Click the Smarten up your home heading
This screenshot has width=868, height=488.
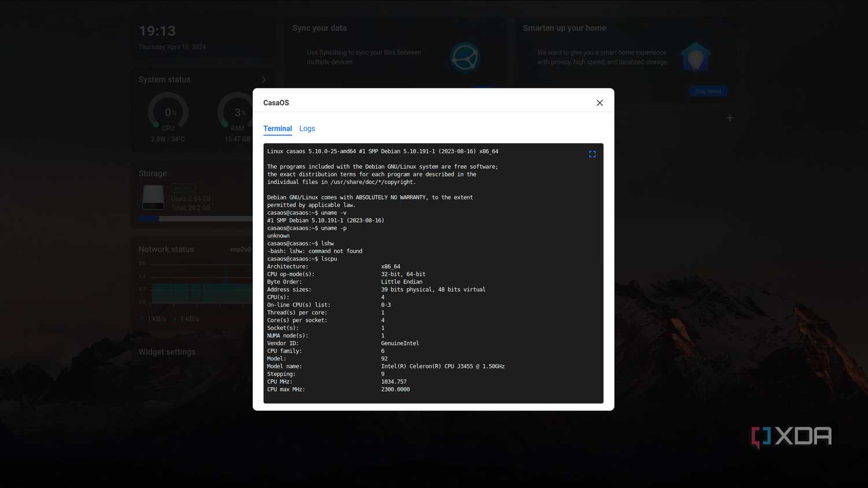pos(565,28)
